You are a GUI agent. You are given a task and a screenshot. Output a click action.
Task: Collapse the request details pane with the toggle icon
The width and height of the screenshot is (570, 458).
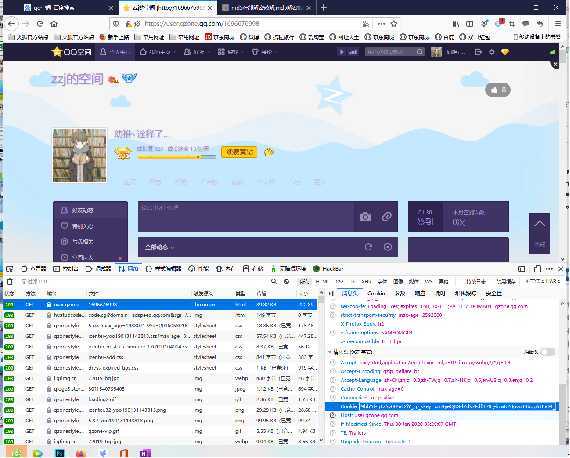coord(331,293)
